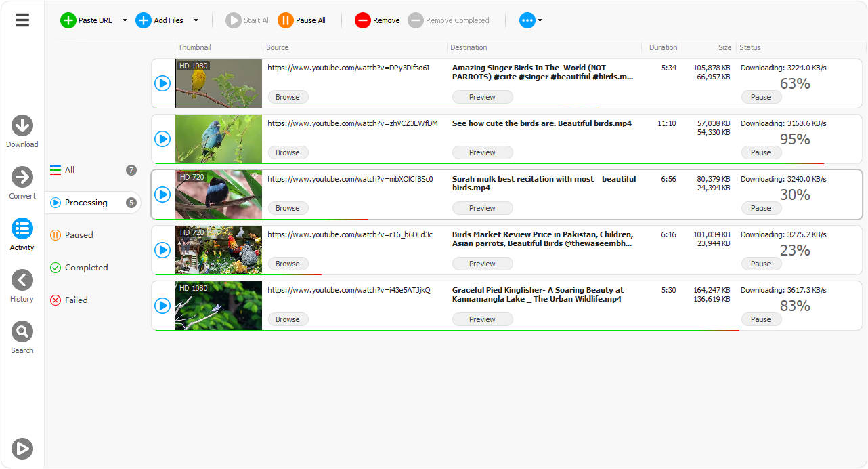
Task: Click the play icon at bottom left
Action: tap(22, 449)
